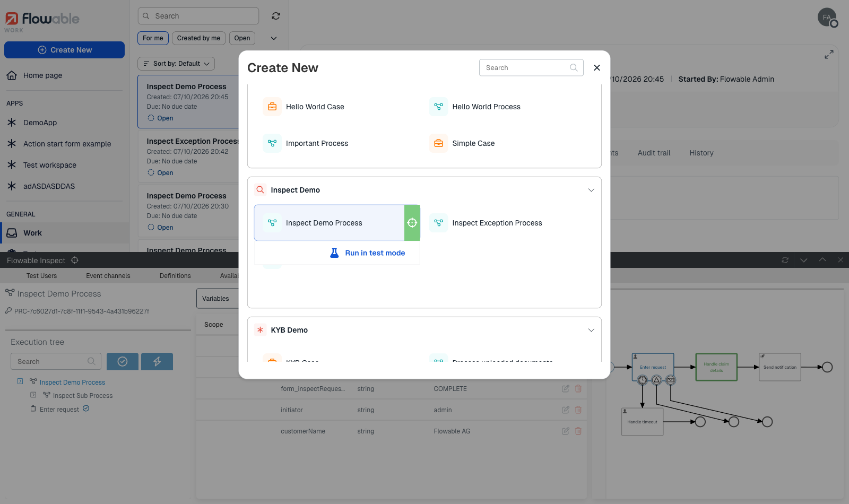Toggle the Created by me filter

click(x=198, y=38)
